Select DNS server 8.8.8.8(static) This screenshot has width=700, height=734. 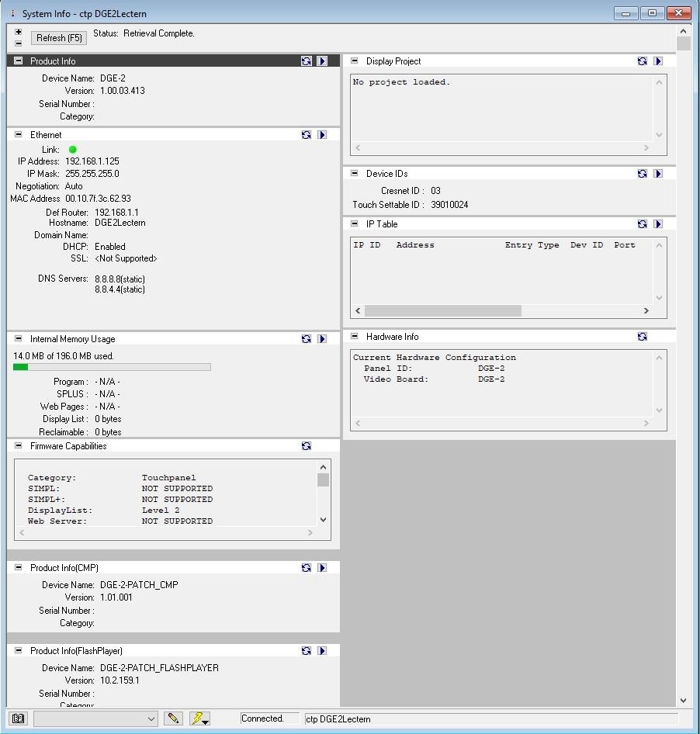coord(120,279)
